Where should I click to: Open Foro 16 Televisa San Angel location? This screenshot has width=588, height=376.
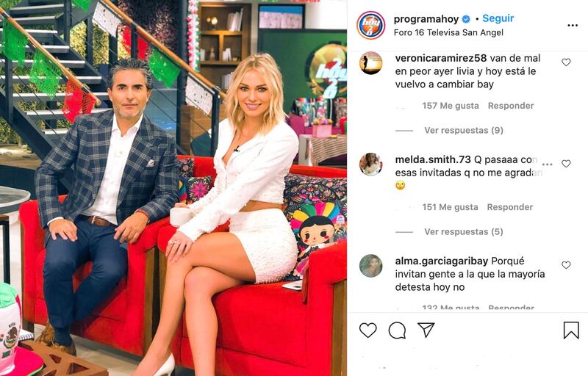pos(448,32)
